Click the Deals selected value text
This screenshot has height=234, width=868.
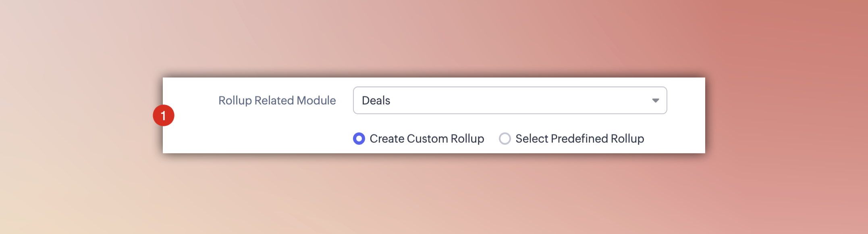(376, 100)
